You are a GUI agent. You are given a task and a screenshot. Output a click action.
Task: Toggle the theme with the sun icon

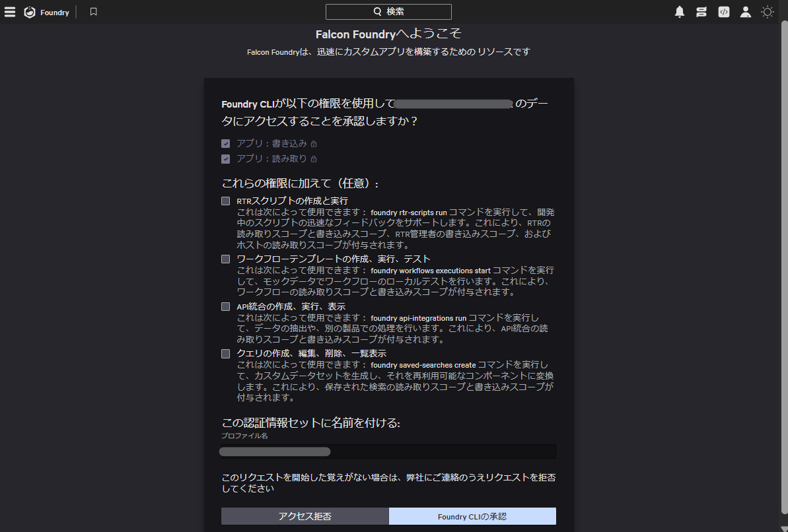tap(767, 11)
